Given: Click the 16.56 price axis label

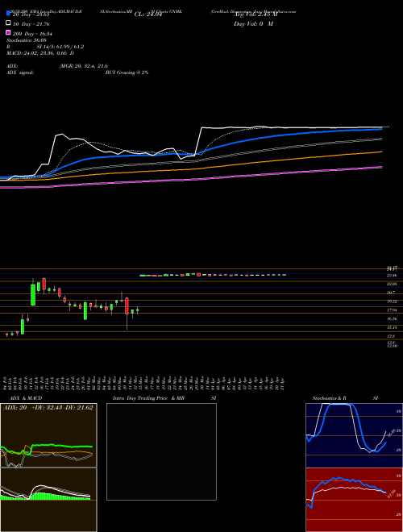Looking at the screenshot, I should [393, 318].
